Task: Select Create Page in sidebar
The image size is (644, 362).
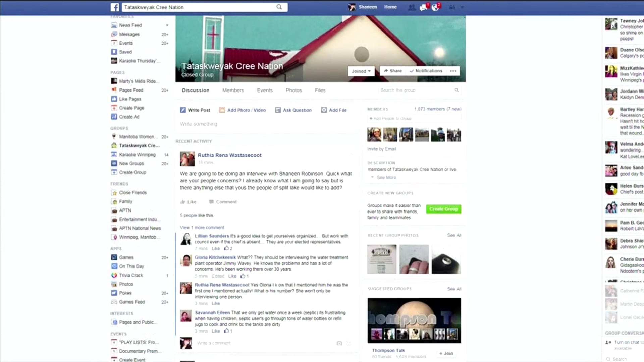Action: [131, 108]
